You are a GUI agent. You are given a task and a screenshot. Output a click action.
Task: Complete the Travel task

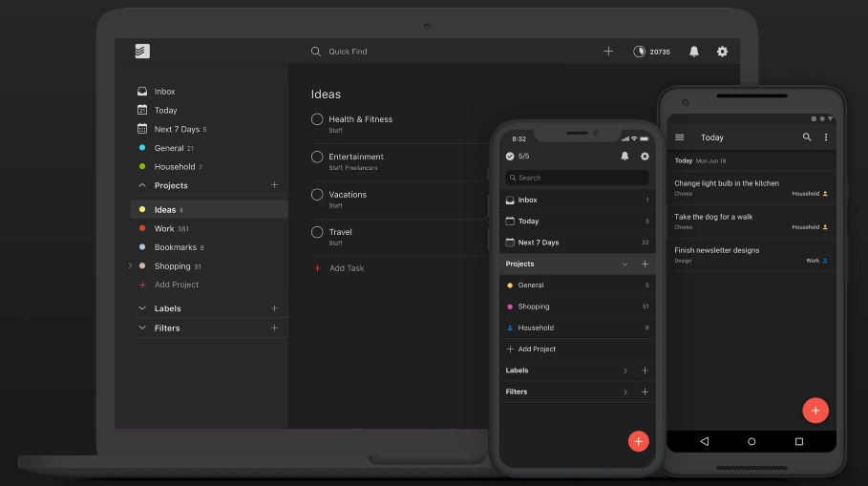point(317,232)
